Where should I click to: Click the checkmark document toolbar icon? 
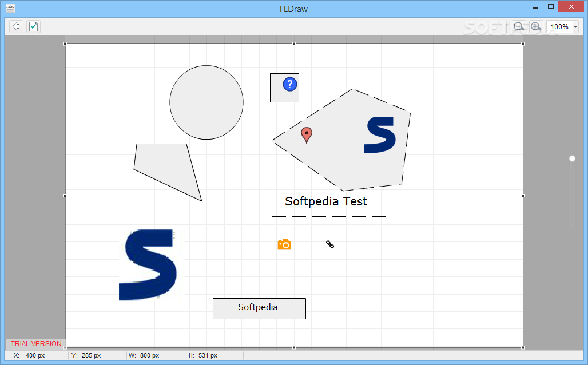[x=33, y=27]
